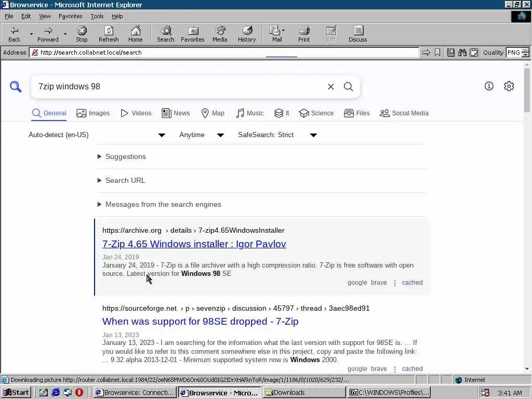Screen dimensions: 532x399
Task: Switch to Files search tab
Action: [x=356, y=113]
